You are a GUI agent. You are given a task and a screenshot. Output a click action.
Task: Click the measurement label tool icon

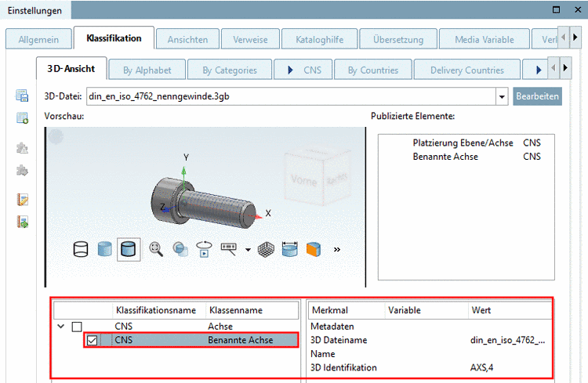(x=229, y=249)
